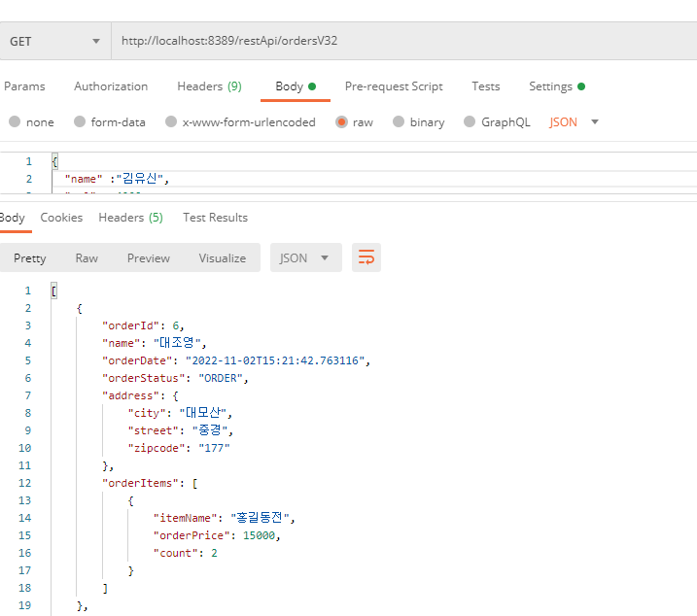The image size is (697, 616).
Task: Click the "city" line in address
Action: tap(180, 413)
